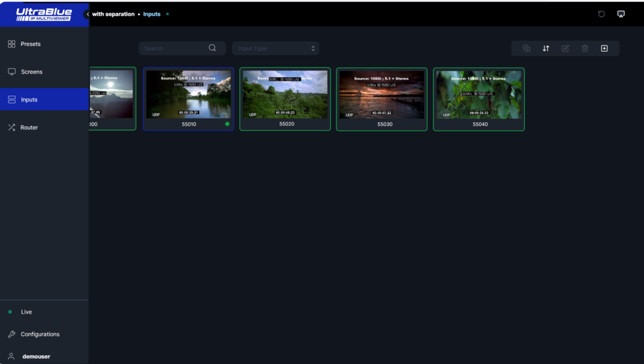
Task: Open the Router page
Action: point(44,127)
